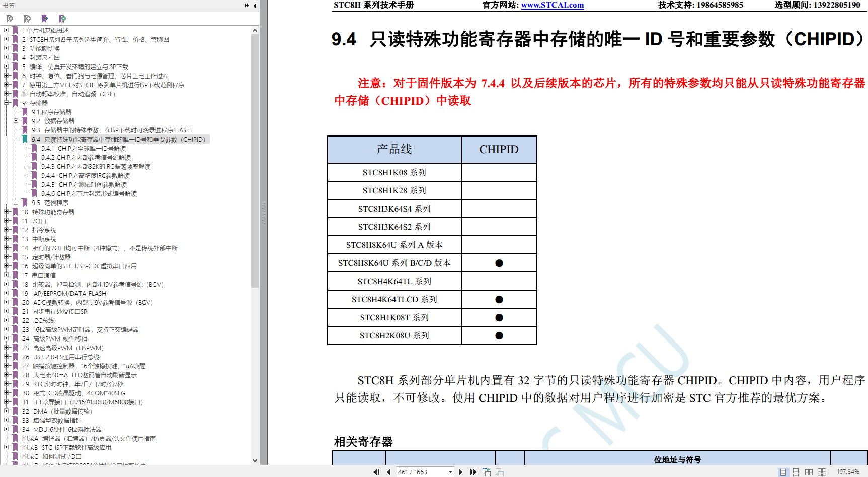Open bookmark 15 定时器/计数器
868x477 pixels.
46,257
